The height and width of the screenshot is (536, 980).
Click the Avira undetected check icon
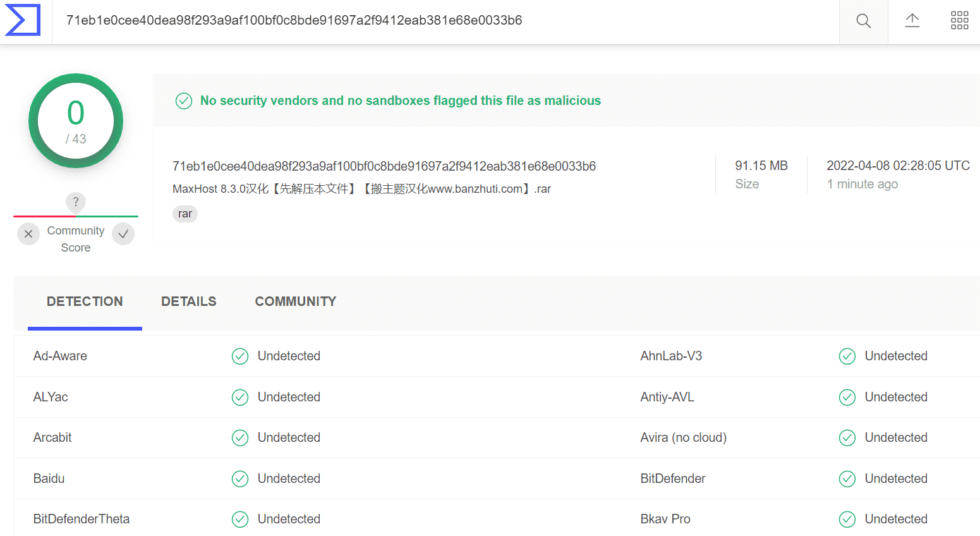pyautogui.click(x=847, y=437)
